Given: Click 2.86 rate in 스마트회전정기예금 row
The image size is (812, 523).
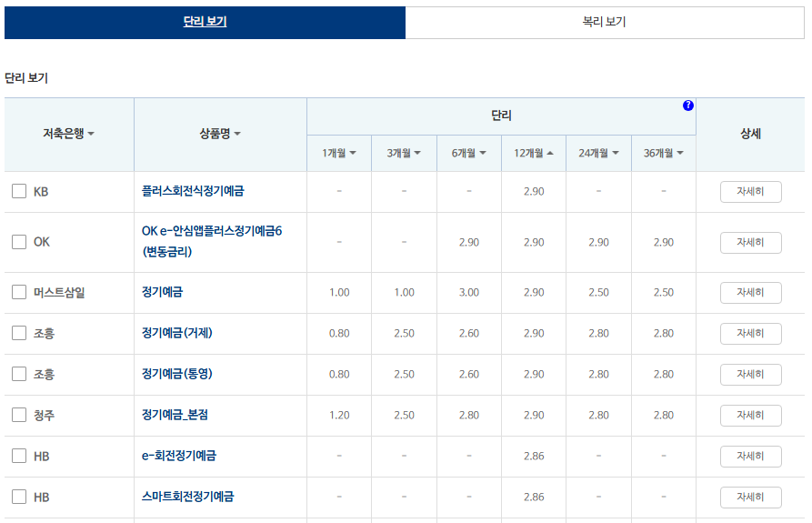Looking at the screenshot, I should click(534, 498).
